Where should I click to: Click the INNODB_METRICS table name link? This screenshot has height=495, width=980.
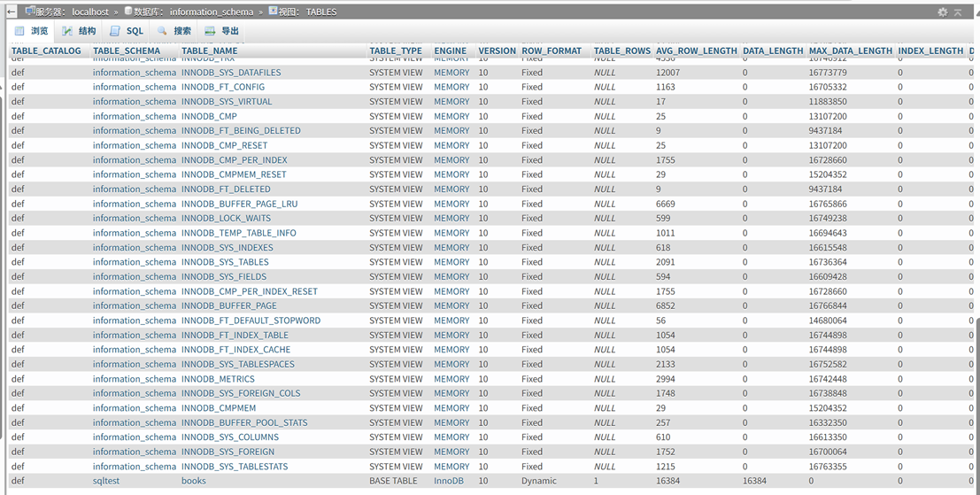pos(218,379)
